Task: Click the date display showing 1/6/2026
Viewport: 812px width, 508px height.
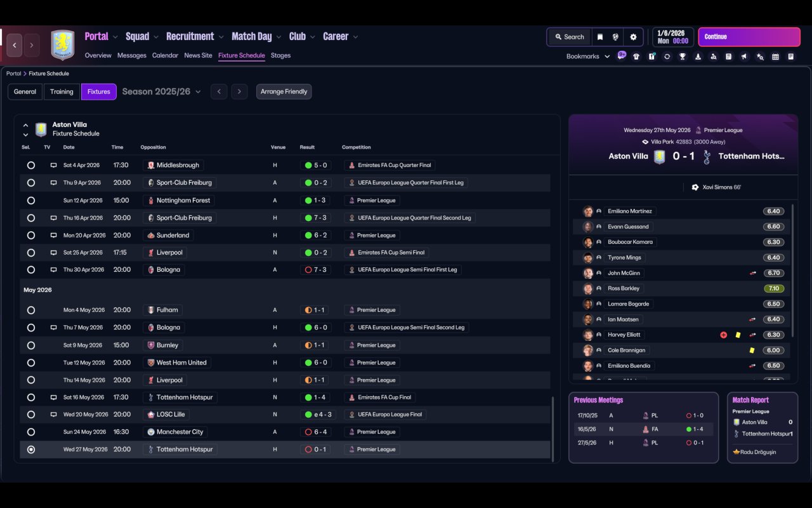Action: 672,37
